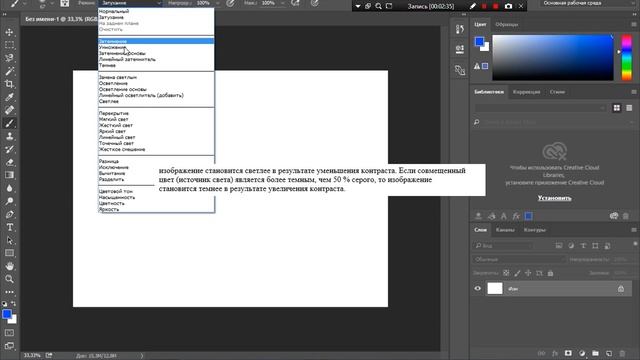This screenshot has height=360, width=640.
Task: Select the Type tool
Action: pyautogui.click(x=9, y=227)
